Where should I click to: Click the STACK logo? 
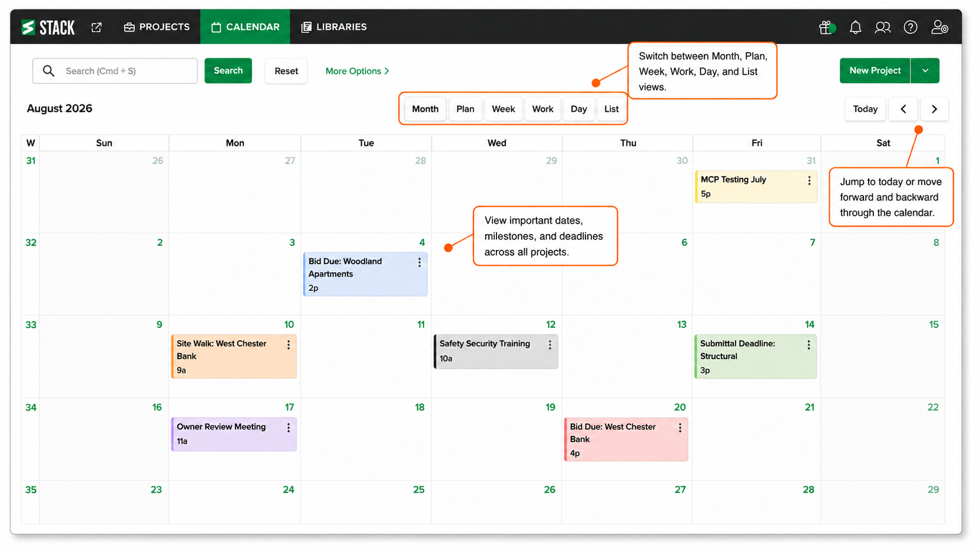[x=48, y=27]
